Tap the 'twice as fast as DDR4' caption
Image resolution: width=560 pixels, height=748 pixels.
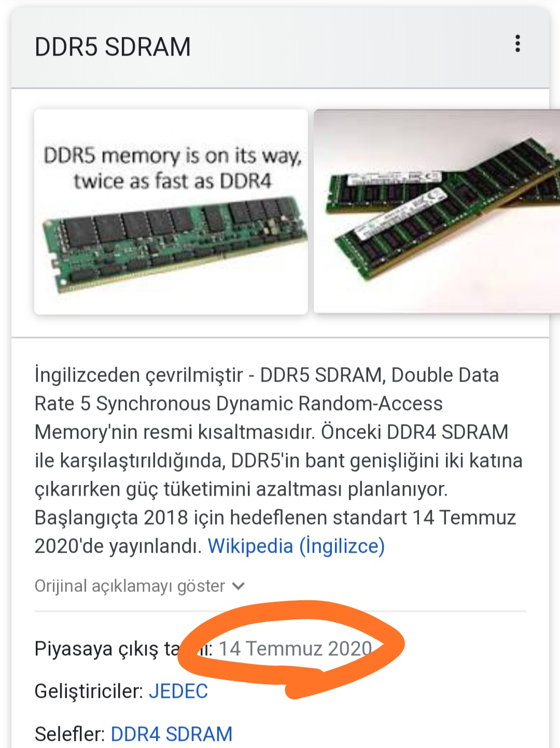(172, 181)
